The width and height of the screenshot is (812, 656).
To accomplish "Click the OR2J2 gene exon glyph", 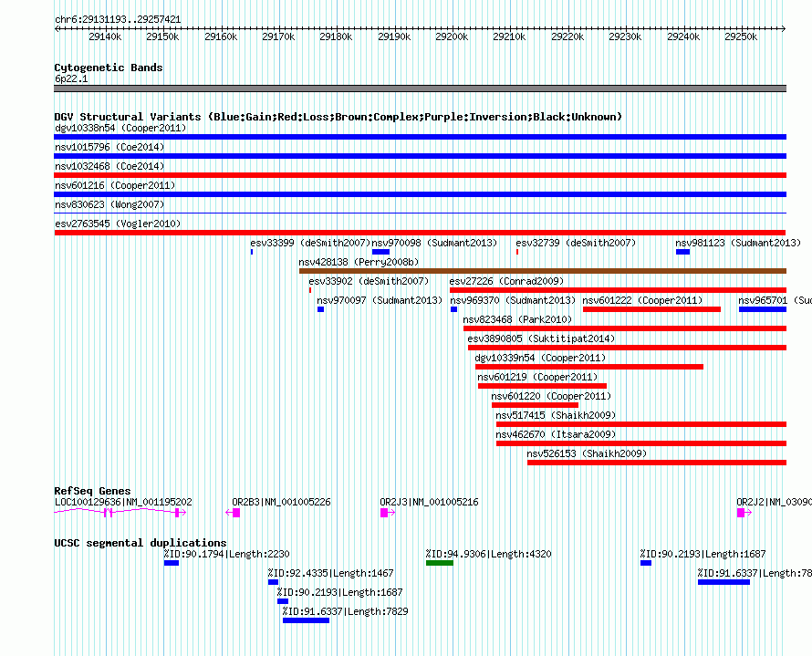I will click(741, 513).
